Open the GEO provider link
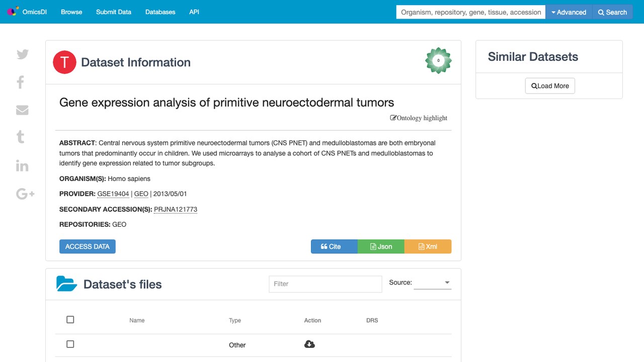The width and height of the screenshot is (644, 362). click(141, 194)
